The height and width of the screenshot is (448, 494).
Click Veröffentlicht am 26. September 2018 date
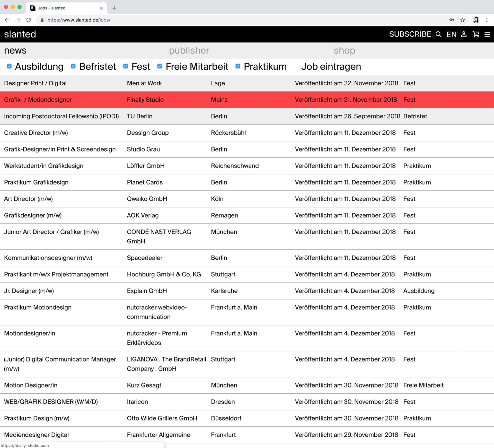tap(348, 116)
